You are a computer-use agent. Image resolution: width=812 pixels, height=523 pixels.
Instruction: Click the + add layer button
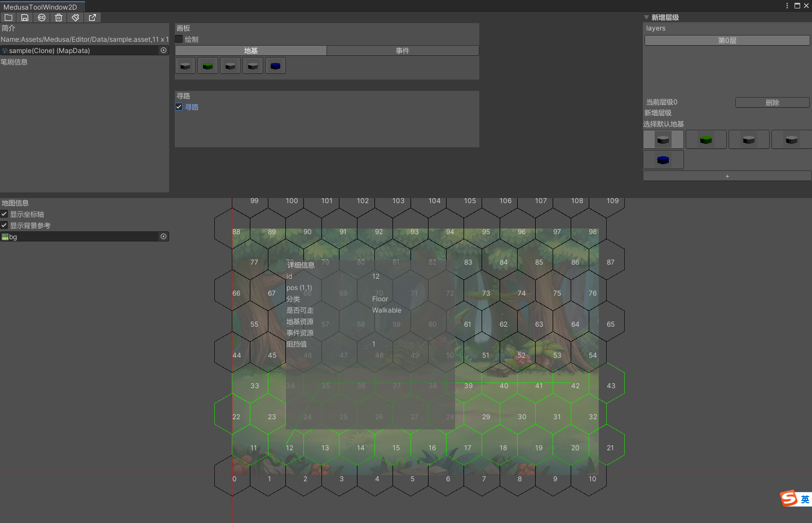click(727, 176)
